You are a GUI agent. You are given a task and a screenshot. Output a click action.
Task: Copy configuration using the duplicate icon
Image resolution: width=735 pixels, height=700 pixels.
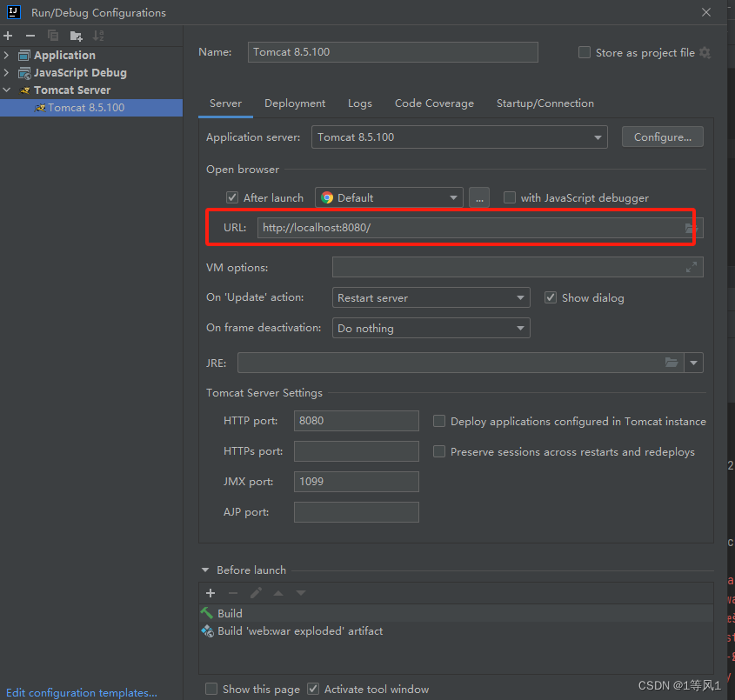53,36
